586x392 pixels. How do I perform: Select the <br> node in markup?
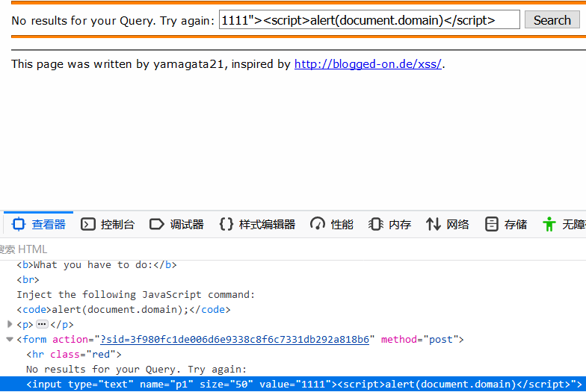pyautogui.click(x=28, y=279)
